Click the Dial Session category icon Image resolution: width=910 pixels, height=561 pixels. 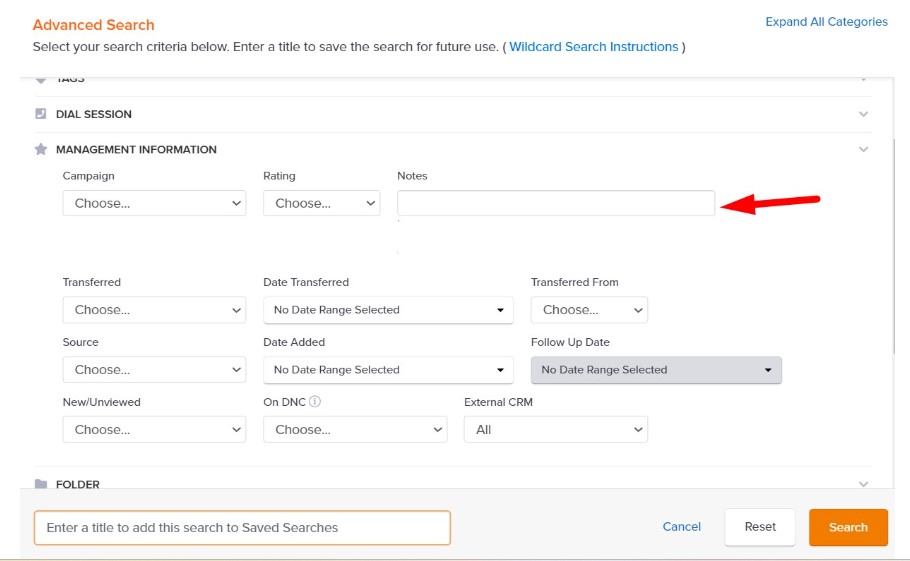(x=41, y=114)
